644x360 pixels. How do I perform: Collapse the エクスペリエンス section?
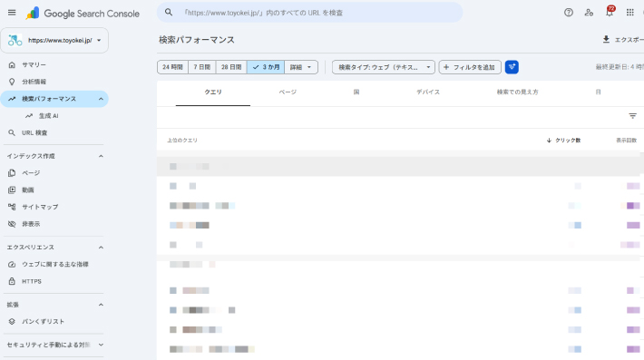click(101, 248)
